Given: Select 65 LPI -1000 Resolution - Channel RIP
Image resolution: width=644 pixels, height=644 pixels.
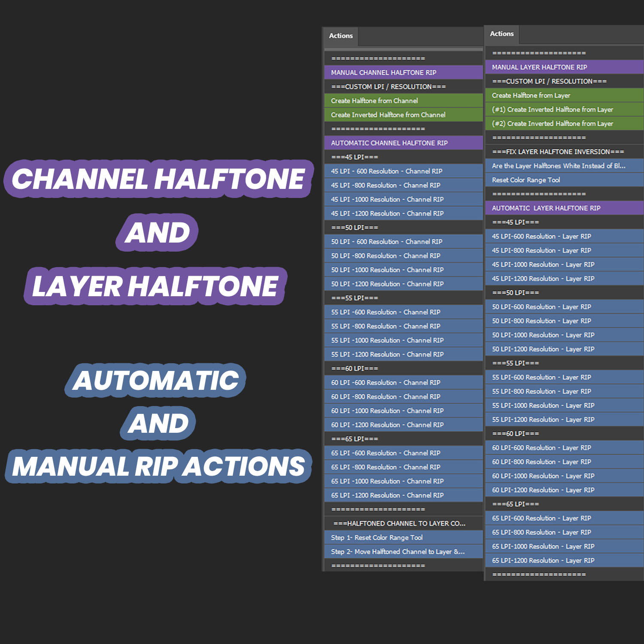Looking at the screenshot, I should point(404,481).
